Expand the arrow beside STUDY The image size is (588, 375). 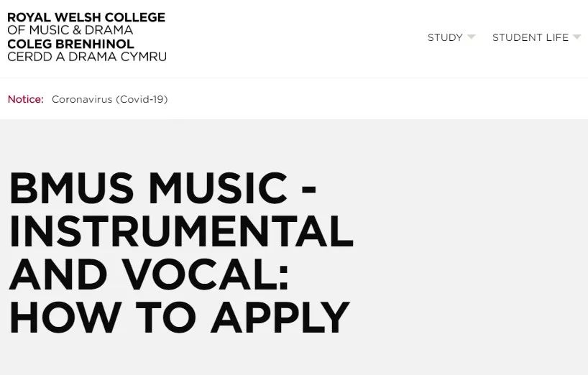click(x=472, y=37)
